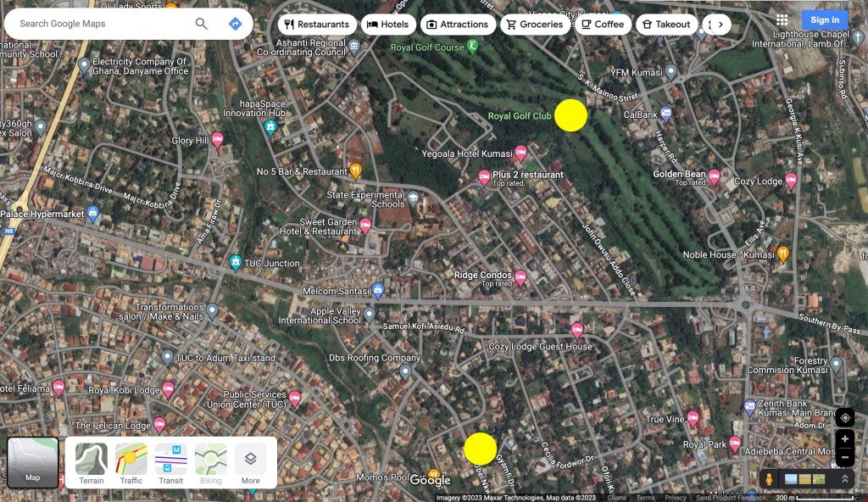Enable the Traffic layer
The image size is (868, 502).
131,464
